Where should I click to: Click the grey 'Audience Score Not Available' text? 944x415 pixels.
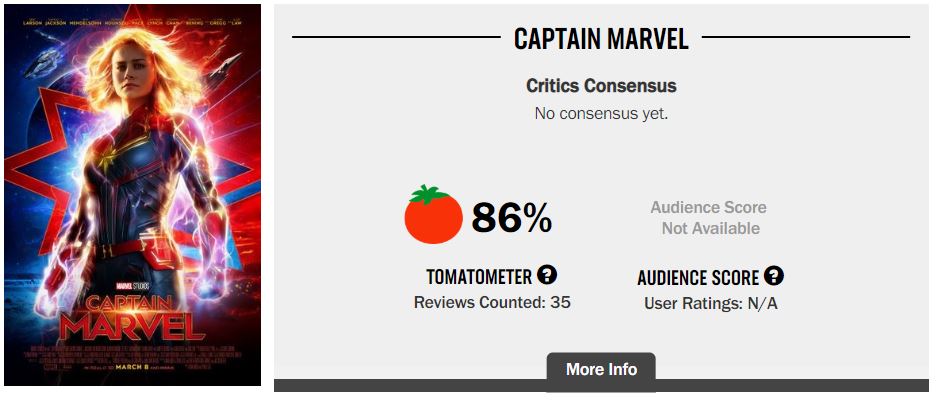[x=709, y=218]
